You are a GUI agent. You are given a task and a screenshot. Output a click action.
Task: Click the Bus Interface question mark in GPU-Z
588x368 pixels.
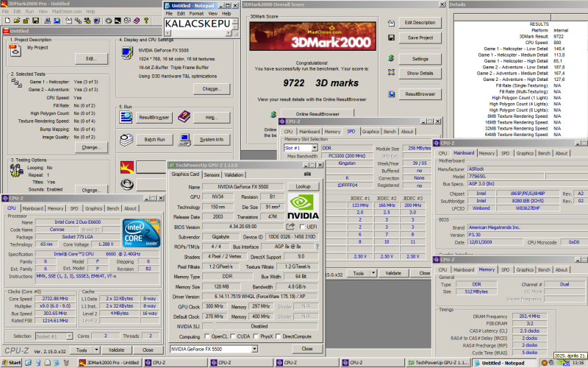click(x=318, y=247)
